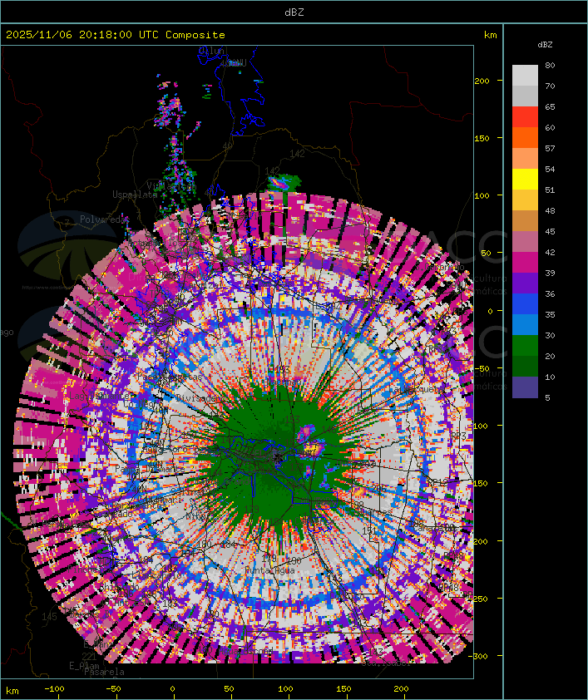The width and height of the screenshot is (588, 700).
Task: Click the 0 tick on the right axis
Action: point(490,311)
